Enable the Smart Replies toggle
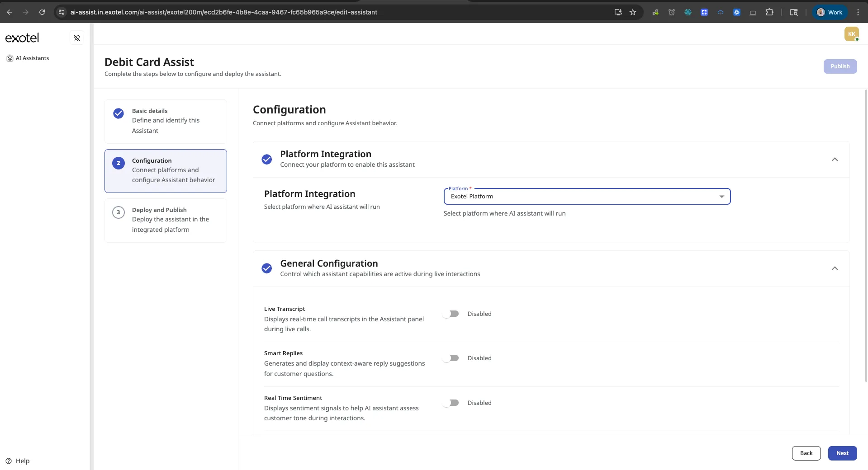 pyautogui.click(x=451, y=358)
